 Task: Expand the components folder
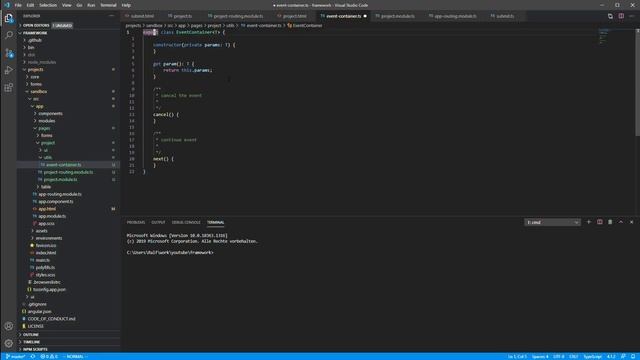coord(50,113)
